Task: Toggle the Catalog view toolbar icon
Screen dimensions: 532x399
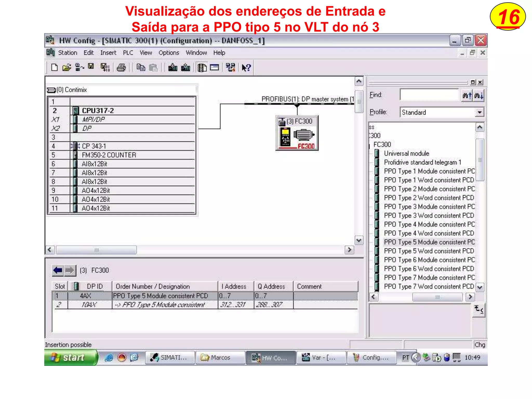Action: pyautogui.click(x=202, y=68)
